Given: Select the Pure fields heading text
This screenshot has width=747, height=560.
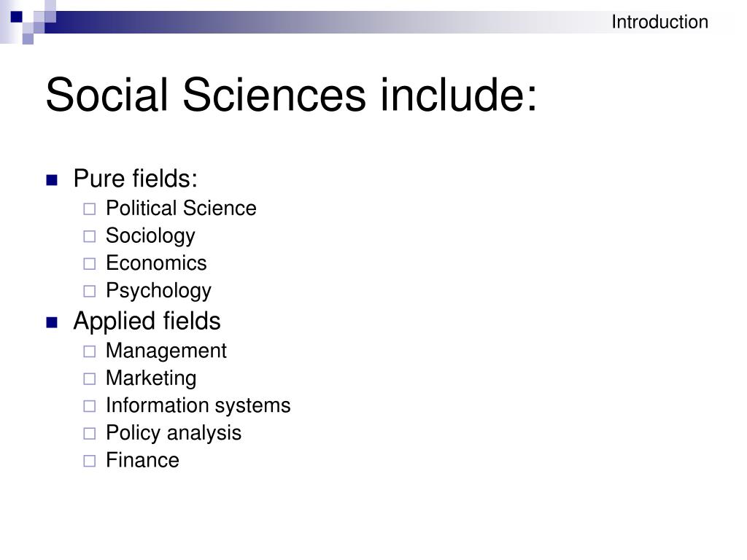Looking at the screenshot, I should [x=135, y=179].
